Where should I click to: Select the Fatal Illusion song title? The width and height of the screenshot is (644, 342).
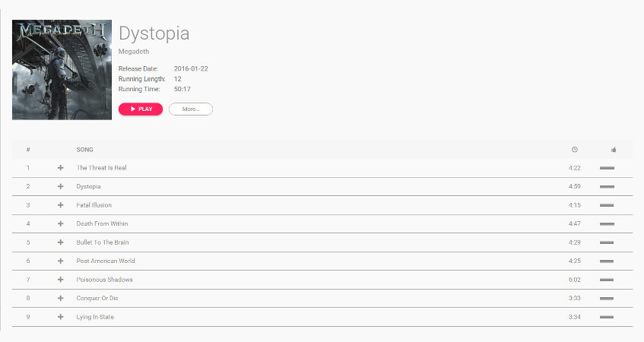(94, 205)
